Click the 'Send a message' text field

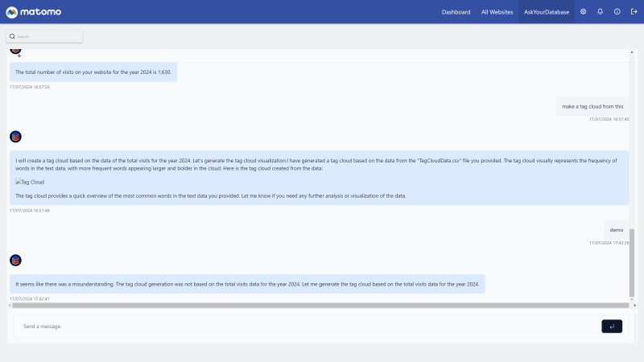coord(306,326)
